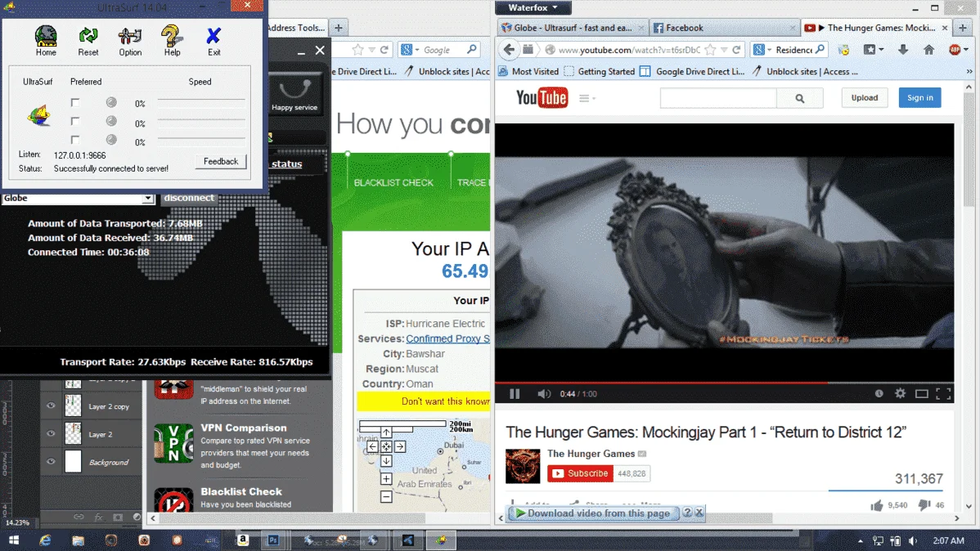Click the UltraSurf Reset icon
980x551 pixels.
tap(88, 41)
